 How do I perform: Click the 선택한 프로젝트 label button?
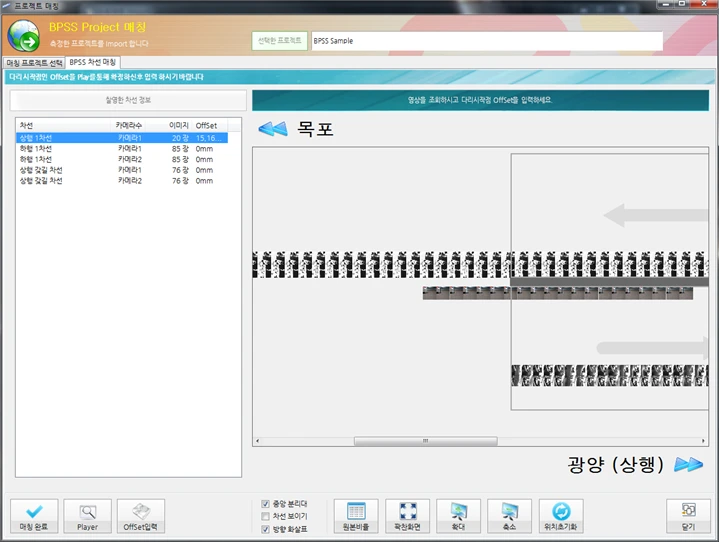[279, 41]
